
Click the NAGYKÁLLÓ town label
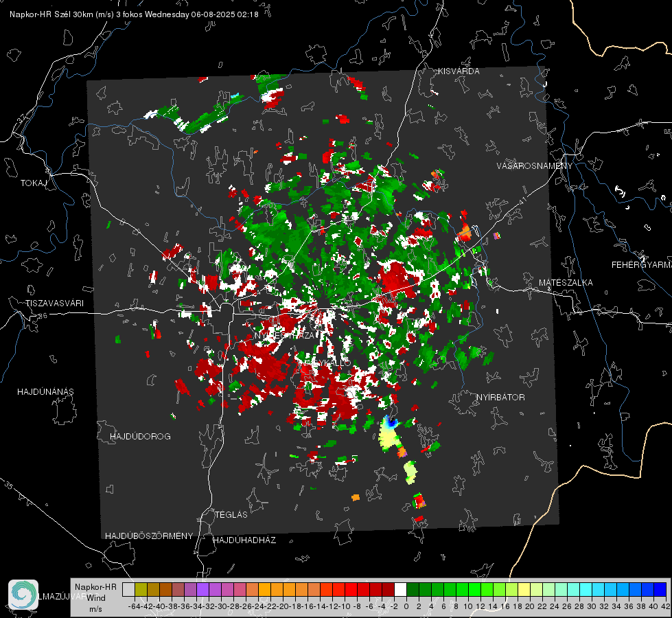[x=325, y=363]
